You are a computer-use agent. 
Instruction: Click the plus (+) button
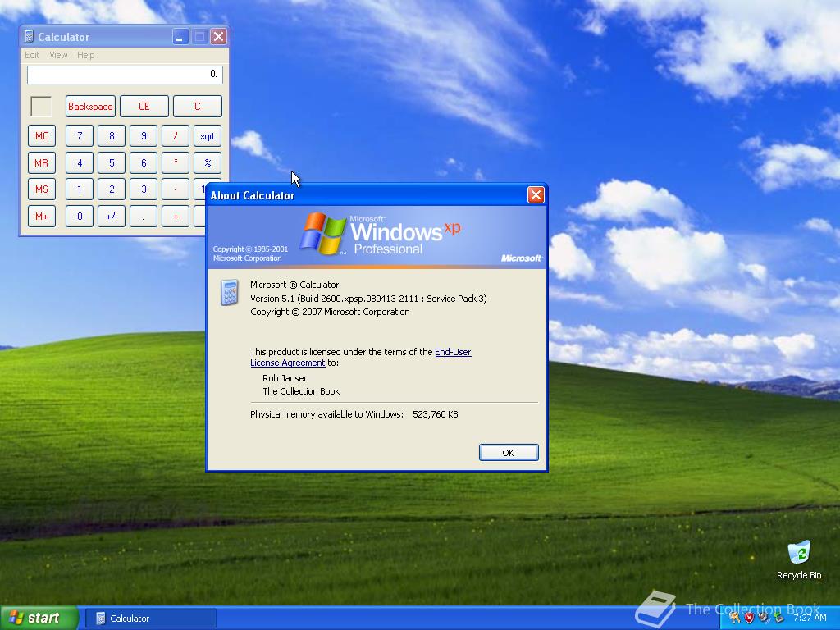click(176, 217)
